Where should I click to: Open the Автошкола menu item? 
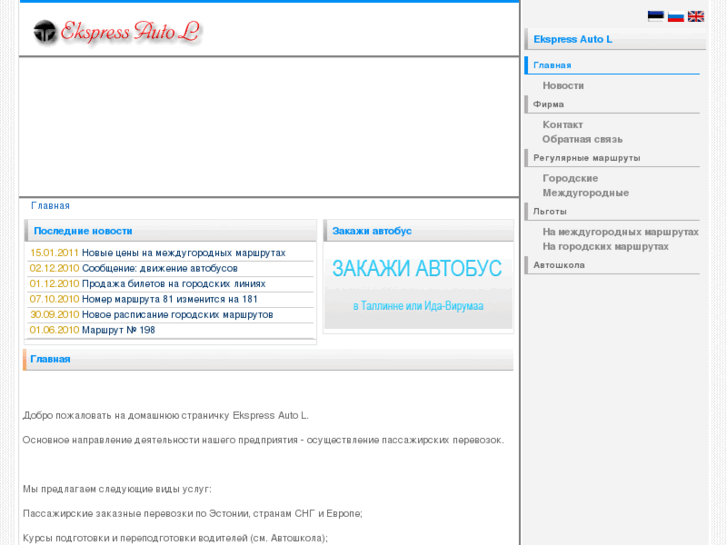559,265
